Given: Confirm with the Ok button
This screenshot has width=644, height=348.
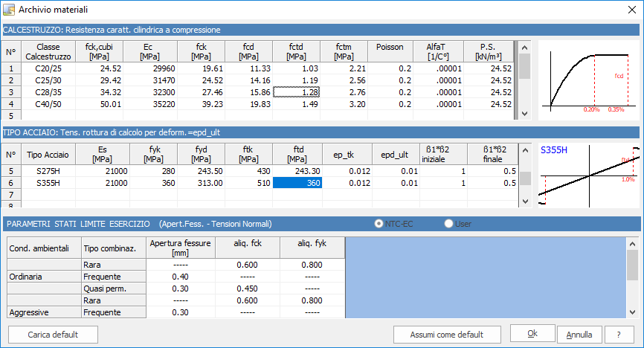Looking at the screenshot, I should (532, 333).
